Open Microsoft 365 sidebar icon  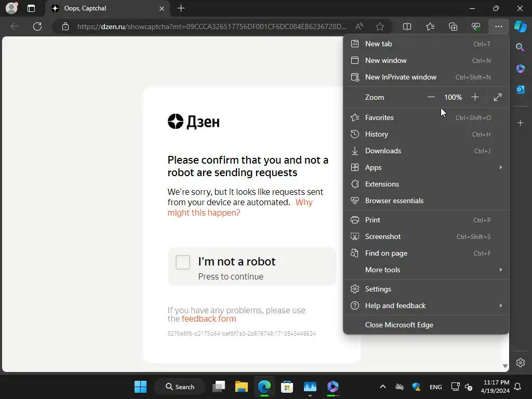[520, 69]
